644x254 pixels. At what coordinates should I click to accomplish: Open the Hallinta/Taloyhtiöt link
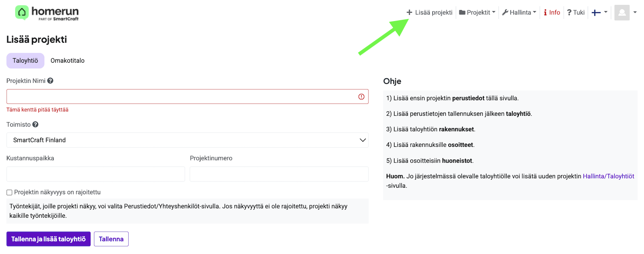pos(608,176)
